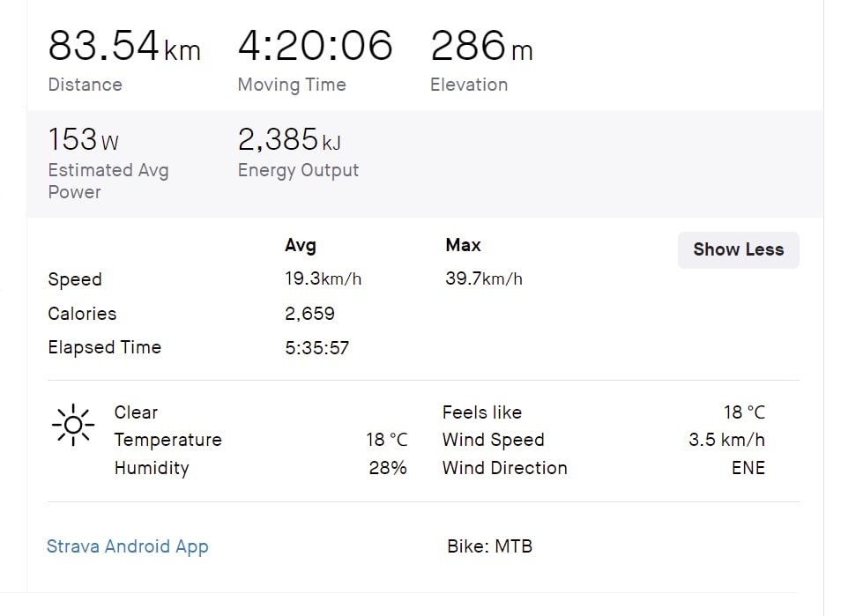The width and height of the screenshot is (848, 616).
Task: Click the Estimated Avg Power label
Action: coord(108,181)
